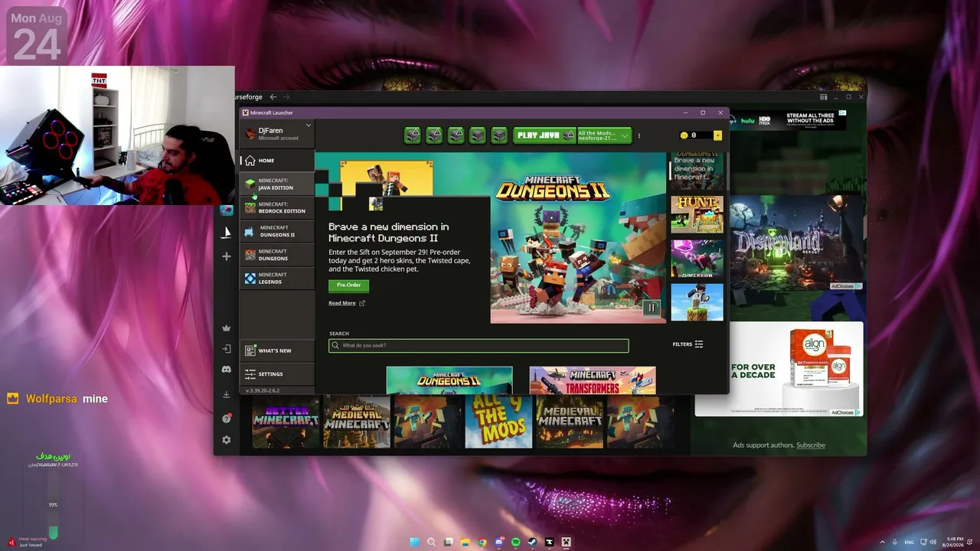Click the Pre-Order button
This screenshot has height=551, width=980.
348,285
